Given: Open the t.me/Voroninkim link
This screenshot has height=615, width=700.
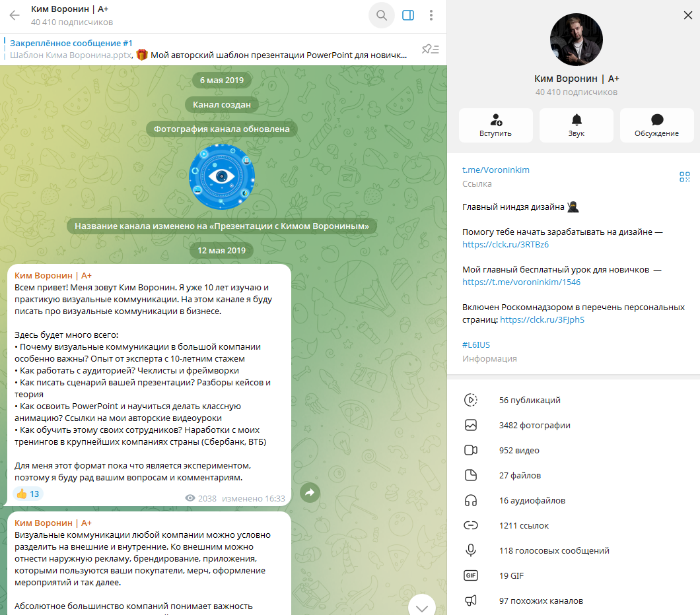Looking at the screenshot, I should pos(495,170).
